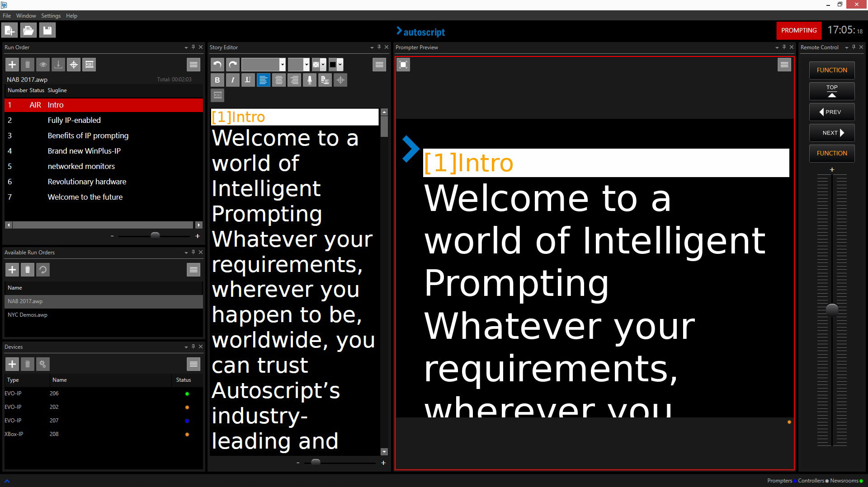Click the delete icon in Available Run Orders
Screen dimensions: 868x487
(x=28, y=270)
